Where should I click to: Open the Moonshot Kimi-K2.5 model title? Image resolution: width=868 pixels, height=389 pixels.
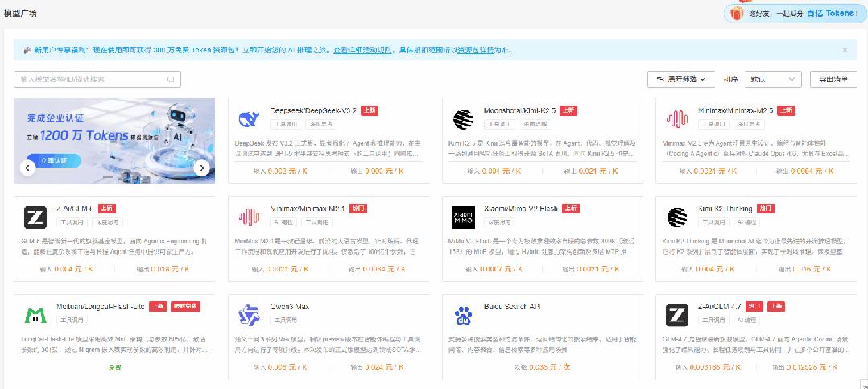point(520,110)
